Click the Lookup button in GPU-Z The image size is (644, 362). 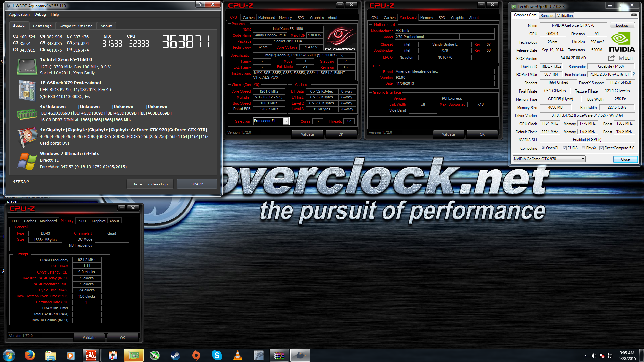click(x=622, y=25)
